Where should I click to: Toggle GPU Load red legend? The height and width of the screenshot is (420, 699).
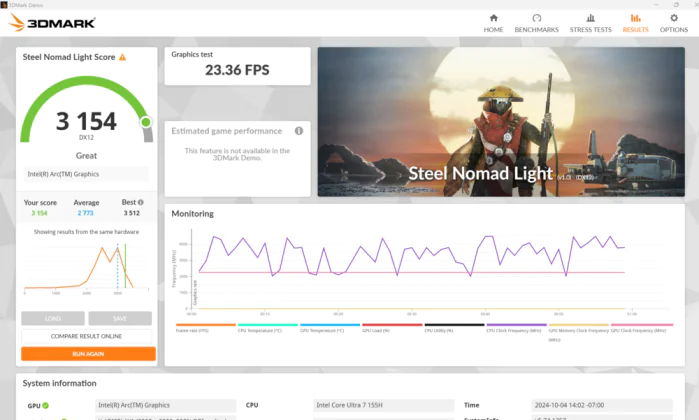pyautogui.click(x=392, y=328)
